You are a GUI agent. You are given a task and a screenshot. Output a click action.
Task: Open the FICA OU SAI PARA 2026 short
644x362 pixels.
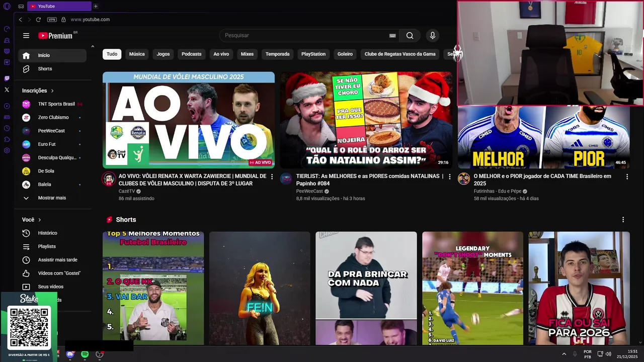(x=579, y=288)
